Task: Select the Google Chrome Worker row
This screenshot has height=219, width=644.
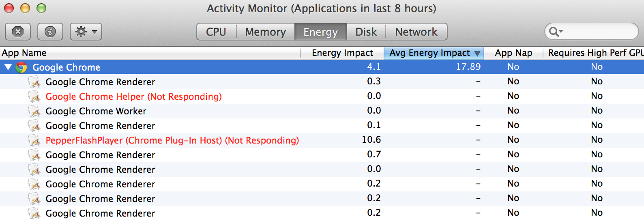Action: tap(322, 111)
